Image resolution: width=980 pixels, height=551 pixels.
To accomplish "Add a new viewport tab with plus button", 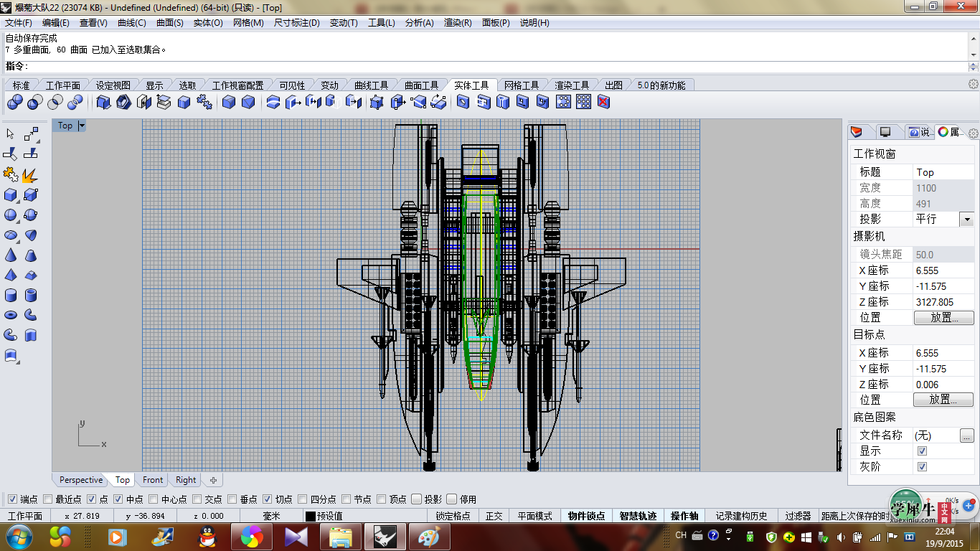I will pyautogui.click(x=213, y=480).
